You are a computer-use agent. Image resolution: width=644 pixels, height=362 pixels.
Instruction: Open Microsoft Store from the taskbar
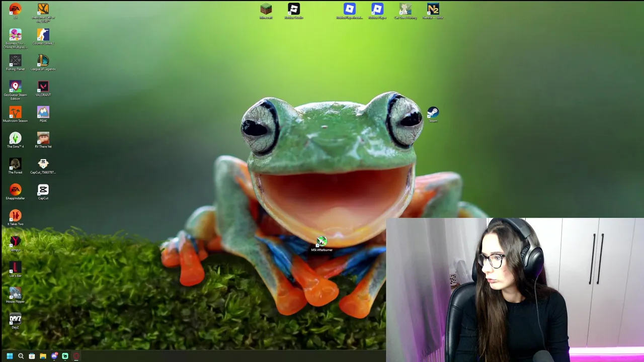point(32,356)
